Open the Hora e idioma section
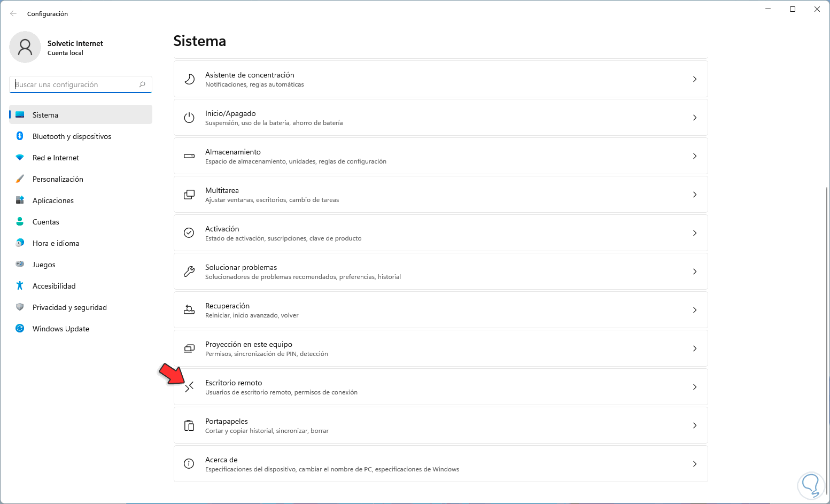Image resolution: width=830 pixels, height=504 pixels. point(56,243)
